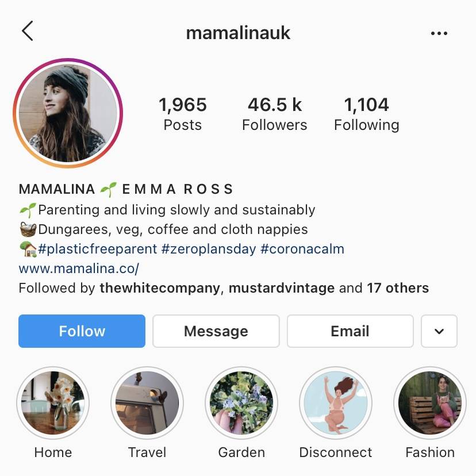Open the Travel story highlight
Viewport: 476px width, 476px height.
(147, 403)
